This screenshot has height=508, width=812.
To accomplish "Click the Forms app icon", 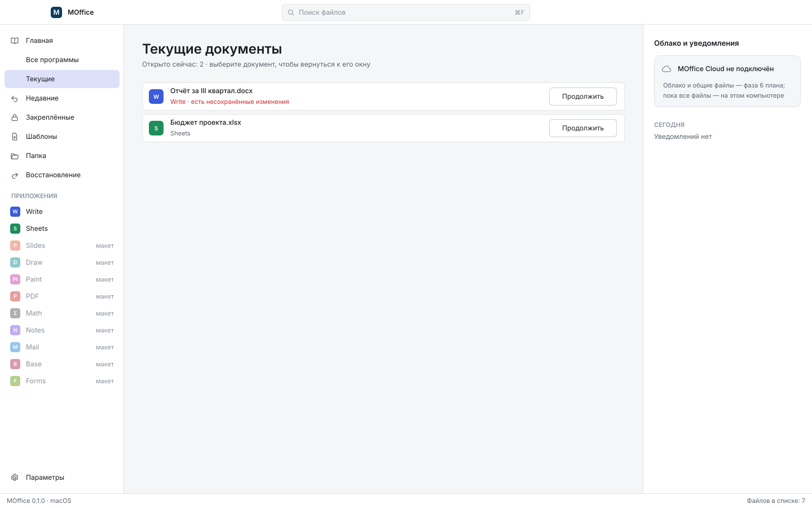I will [x=15, y=381].
